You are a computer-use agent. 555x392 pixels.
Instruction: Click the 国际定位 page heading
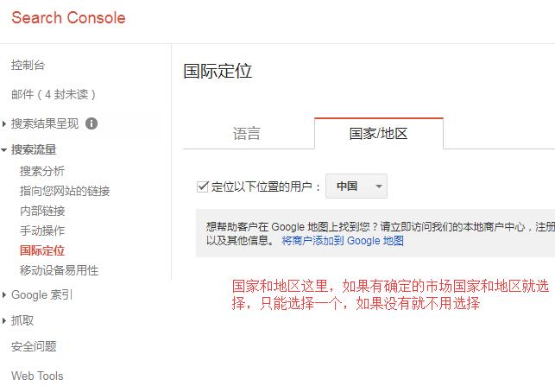pos(218,71)
